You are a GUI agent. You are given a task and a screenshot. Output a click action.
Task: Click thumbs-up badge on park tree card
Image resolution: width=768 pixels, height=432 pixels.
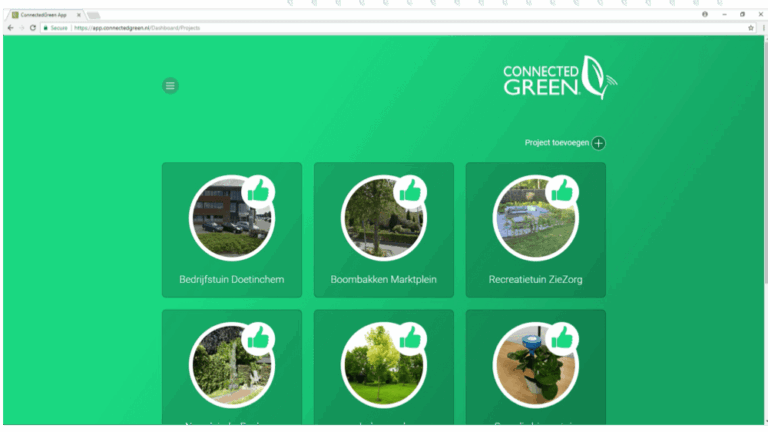(x=410, y=339)
